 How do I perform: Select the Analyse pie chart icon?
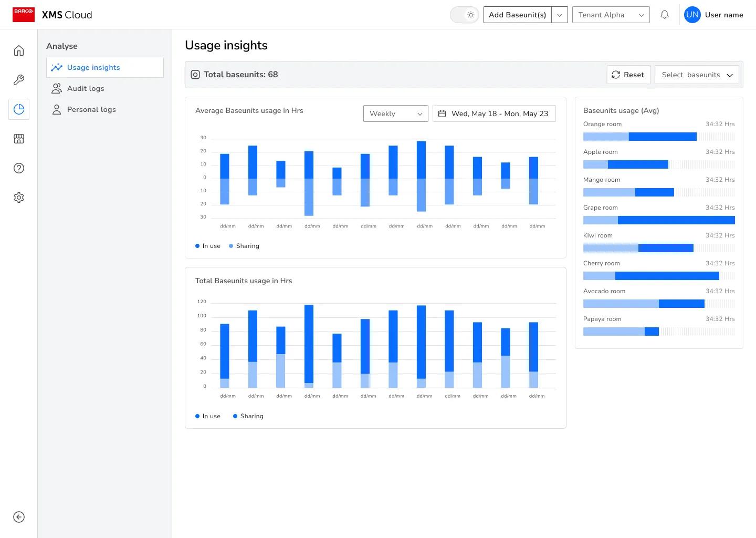point(19,109)
